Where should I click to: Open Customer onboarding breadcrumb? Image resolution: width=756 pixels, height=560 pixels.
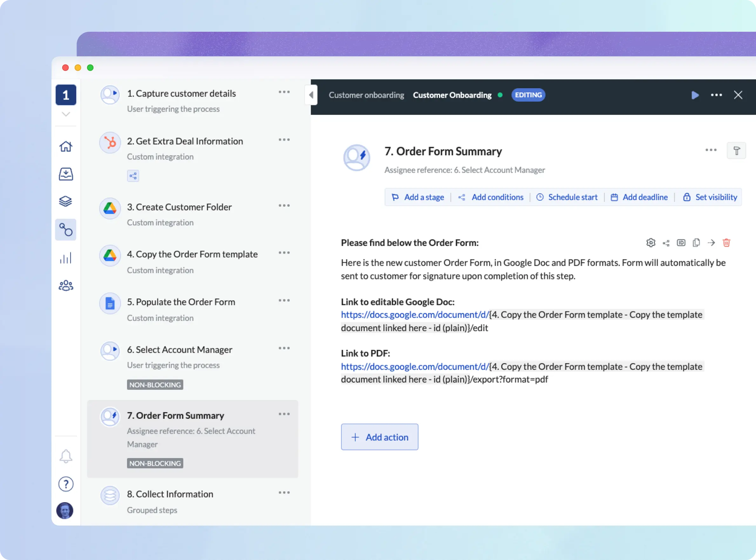[366, 95]
